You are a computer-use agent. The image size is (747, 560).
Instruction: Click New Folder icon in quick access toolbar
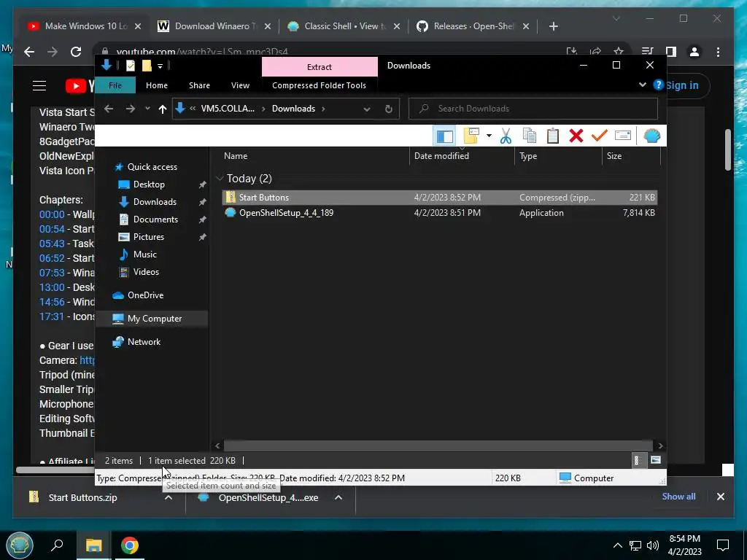click(147, 66)
